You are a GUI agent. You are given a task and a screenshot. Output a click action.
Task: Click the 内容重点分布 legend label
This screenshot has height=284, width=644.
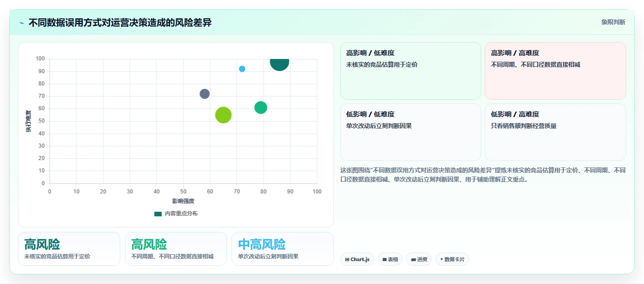[181, 214]
